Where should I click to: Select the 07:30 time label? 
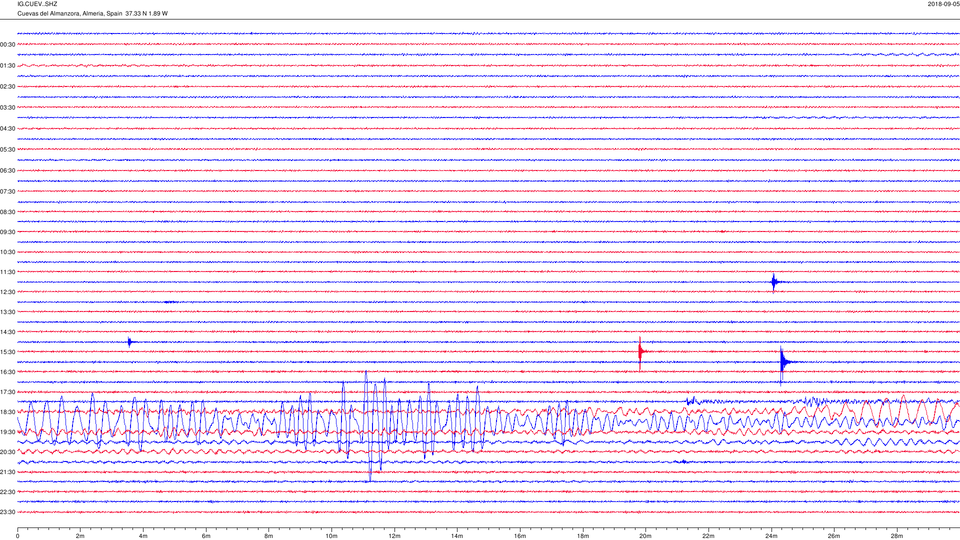(8, 192)
